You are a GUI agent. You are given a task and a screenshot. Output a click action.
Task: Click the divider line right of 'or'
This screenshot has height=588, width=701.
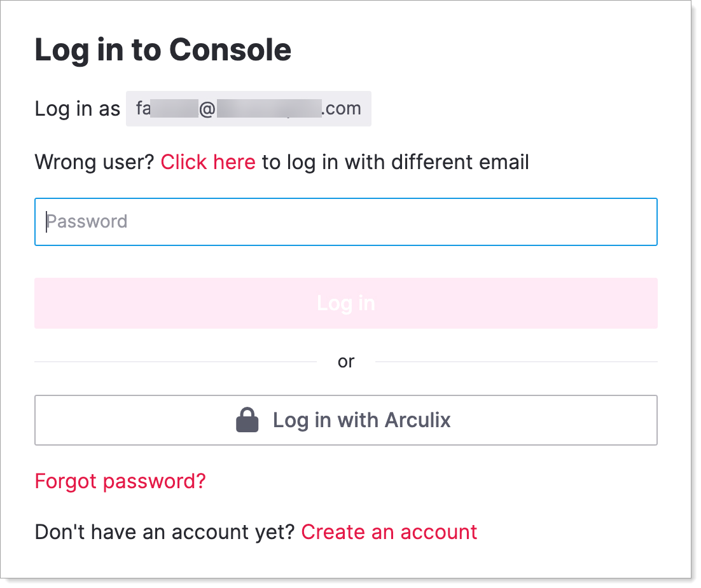(516, 362)
